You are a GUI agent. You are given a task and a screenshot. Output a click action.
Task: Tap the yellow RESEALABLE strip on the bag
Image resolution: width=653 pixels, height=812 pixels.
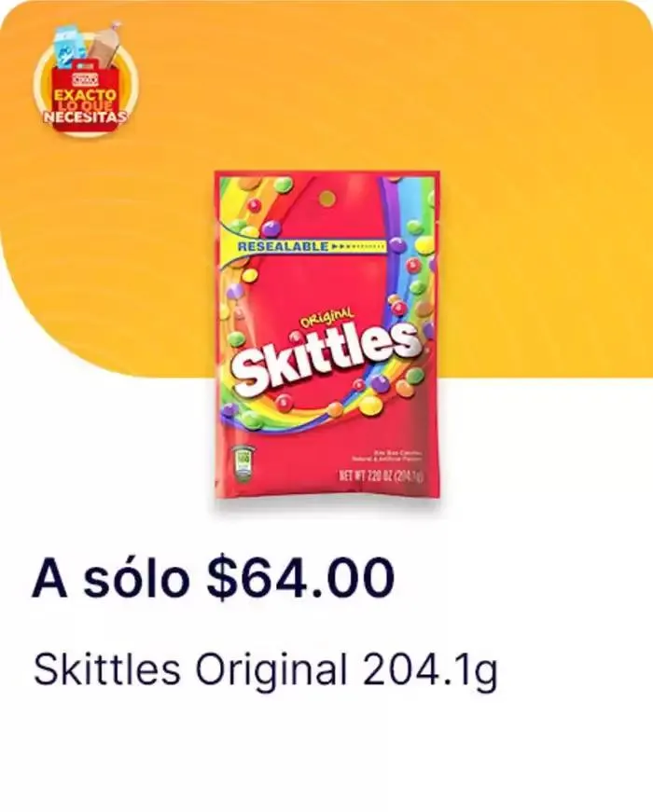click(x=306, y=246)
